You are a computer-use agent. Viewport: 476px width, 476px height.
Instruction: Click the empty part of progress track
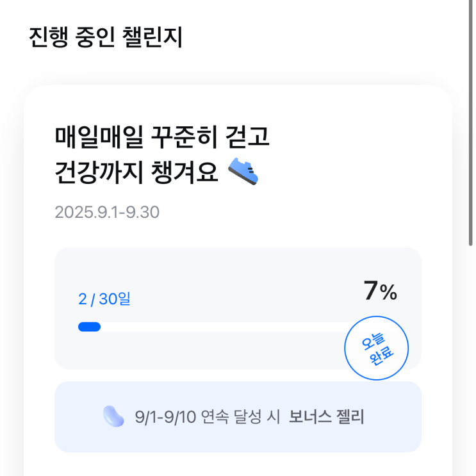tap(218, 327)
